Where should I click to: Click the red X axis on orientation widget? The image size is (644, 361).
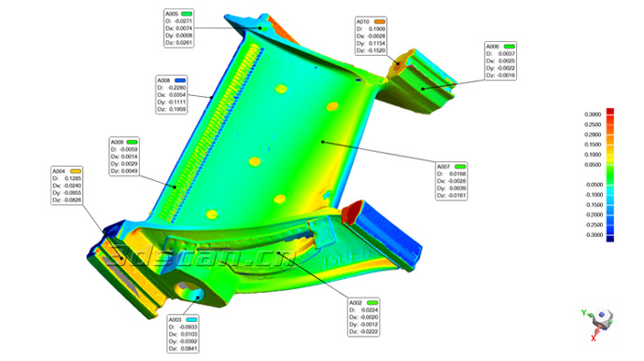[x=594, y=338]
